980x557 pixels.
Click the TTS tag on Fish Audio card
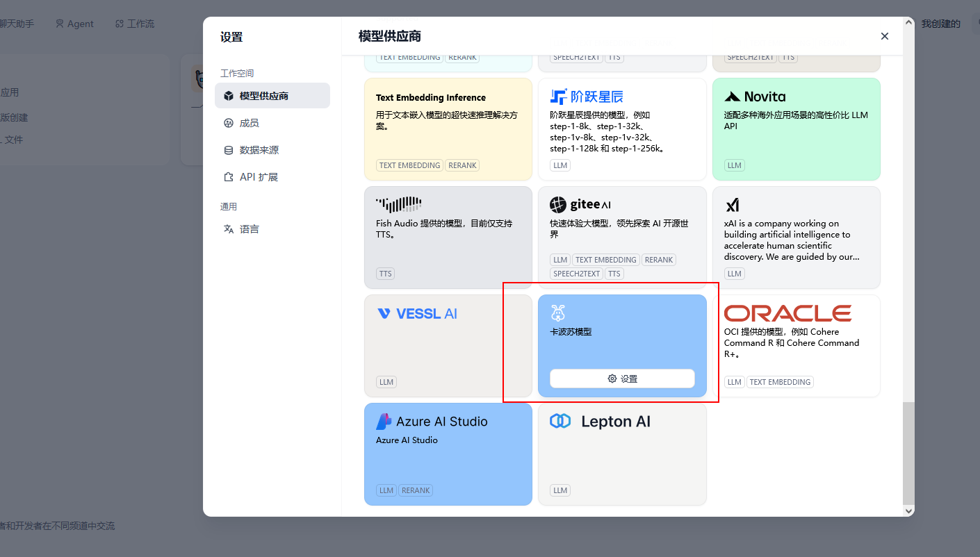click(x=386, y=274)
